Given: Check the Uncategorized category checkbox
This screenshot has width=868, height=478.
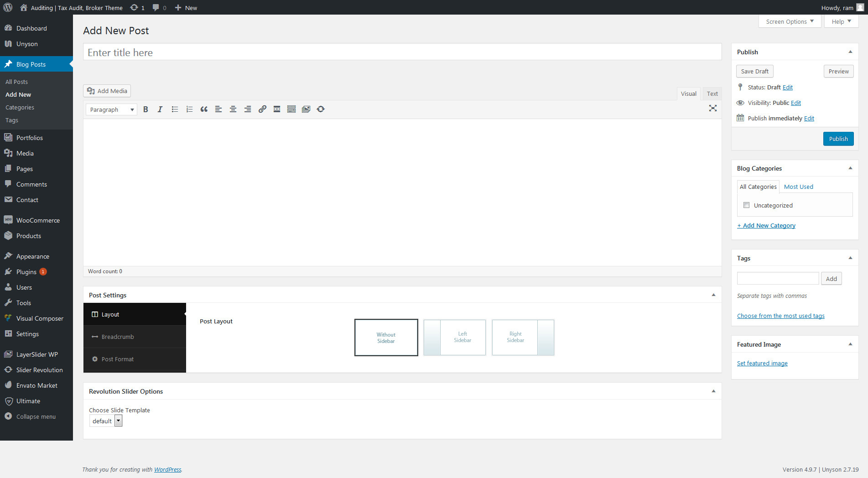Looking at the screenshot, I should coord(746,205).
